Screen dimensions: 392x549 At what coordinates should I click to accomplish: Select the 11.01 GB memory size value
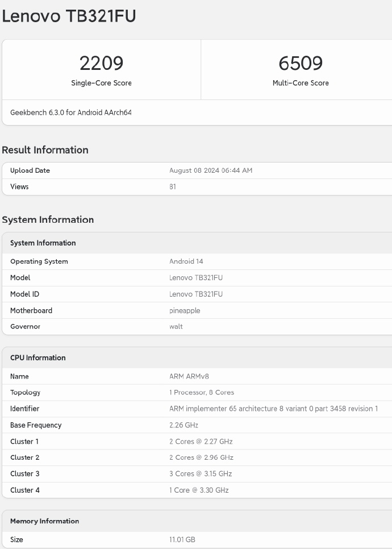click(182, 539)
